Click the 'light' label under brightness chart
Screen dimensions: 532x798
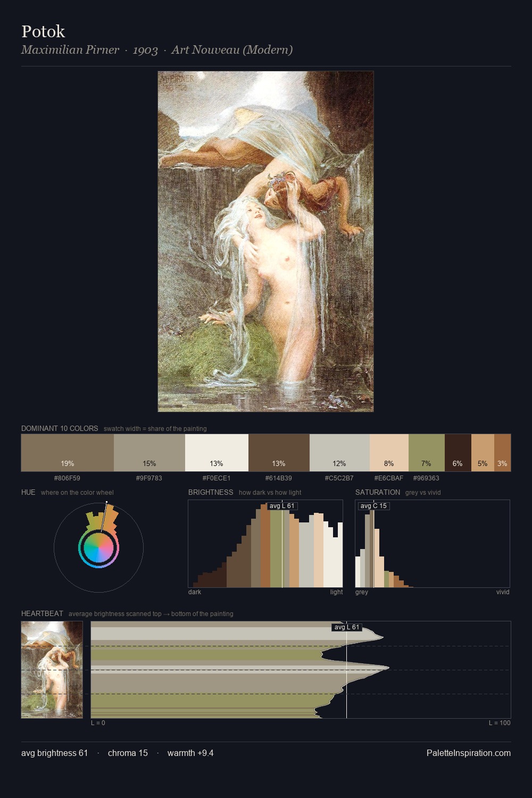point(336,592)
